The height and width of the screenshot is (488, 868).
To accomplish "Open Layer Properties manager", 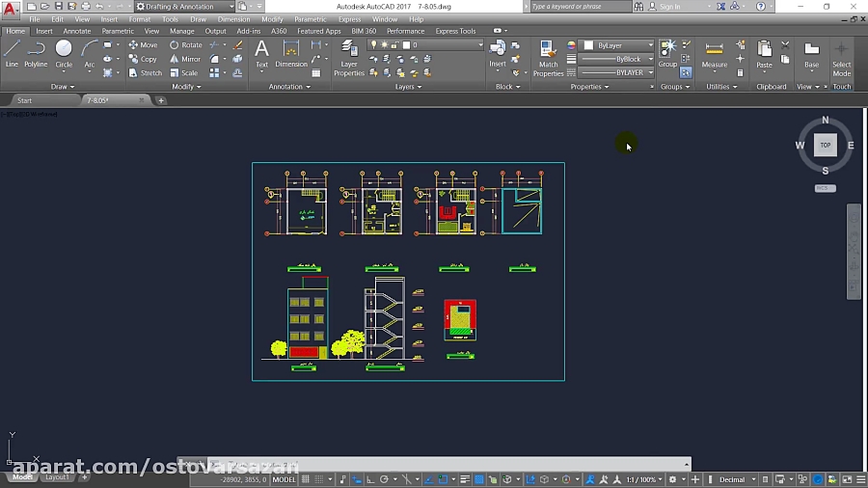I will 349,58.
